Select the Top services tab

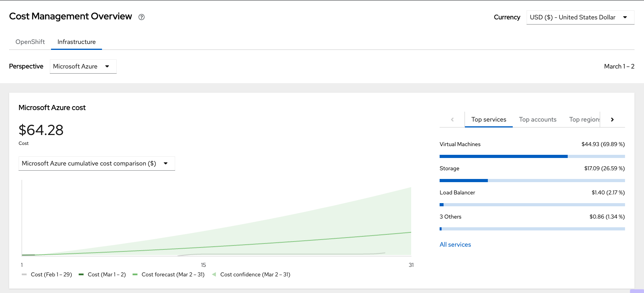[x=489, y=120]
